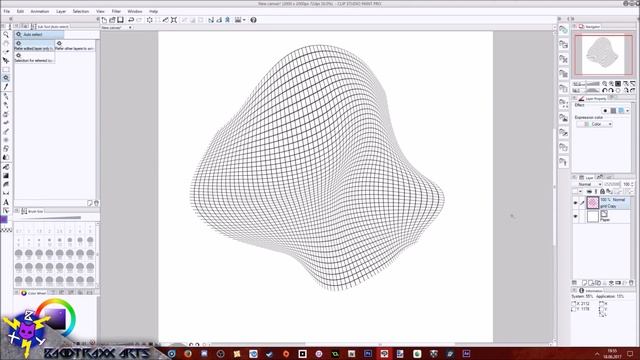This screenshot has width=640, height=360.
Task: Open the Animation menu
Action: tap(40, 11)
